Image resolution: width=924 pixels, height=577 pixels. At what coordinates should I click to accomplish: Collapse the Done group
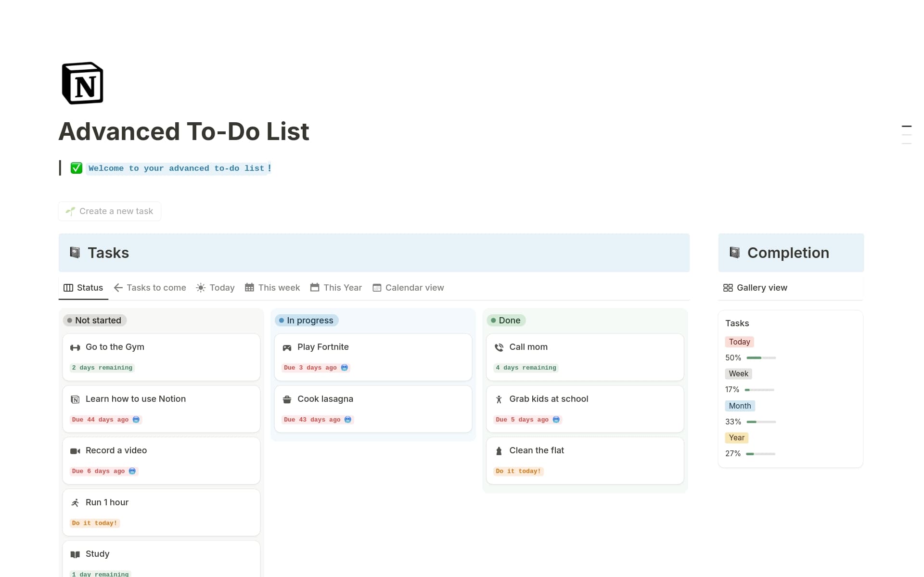coord(506,320)
